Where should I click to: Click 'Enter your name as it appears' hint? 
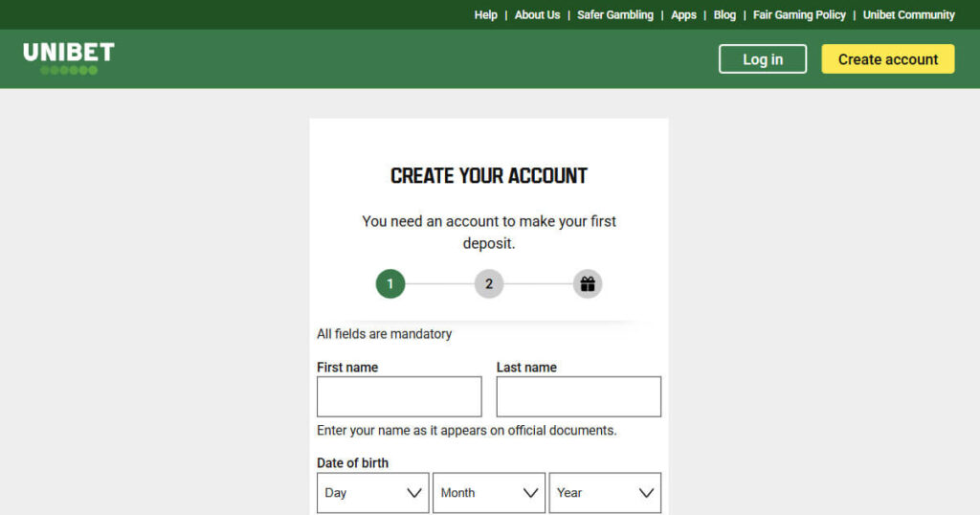[x=466, y=430]
